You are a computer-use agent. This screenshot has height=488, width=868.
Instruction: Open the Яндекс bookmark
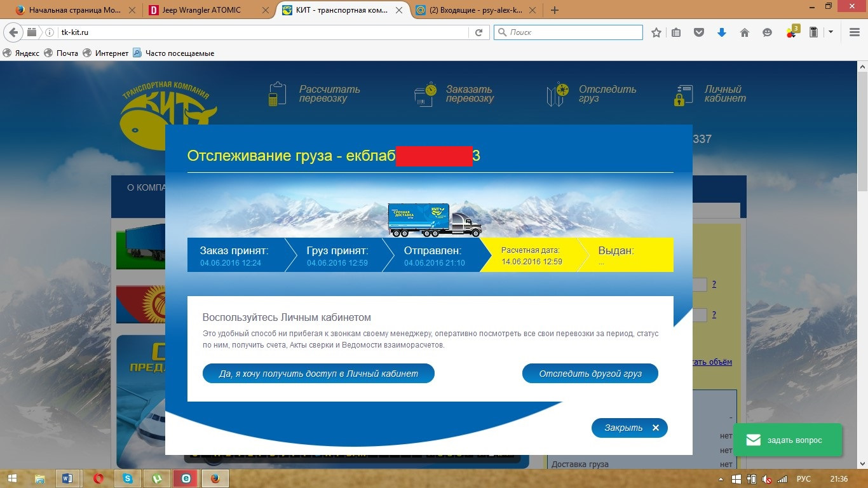22,53
